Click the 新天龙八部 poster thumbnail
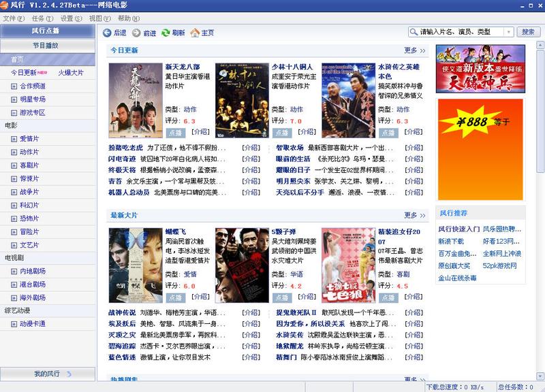The image size is (545, 392). point(136,100)
